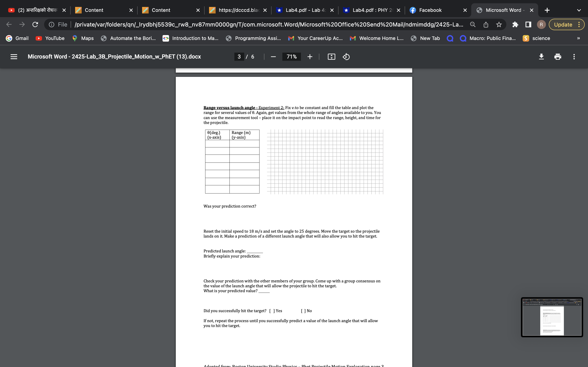Open the PDF viewer more options menu
588x367 pixels.
point(574,56)
